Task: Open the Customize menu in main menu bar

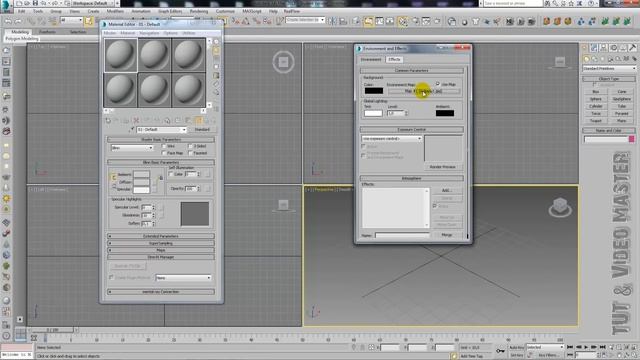Action: pyautogui.click(x=225, y=11)
